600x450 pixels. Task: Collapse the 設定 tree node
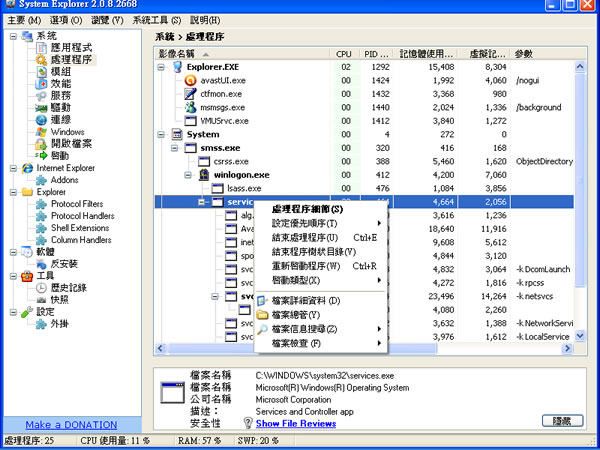coord(13,312)
